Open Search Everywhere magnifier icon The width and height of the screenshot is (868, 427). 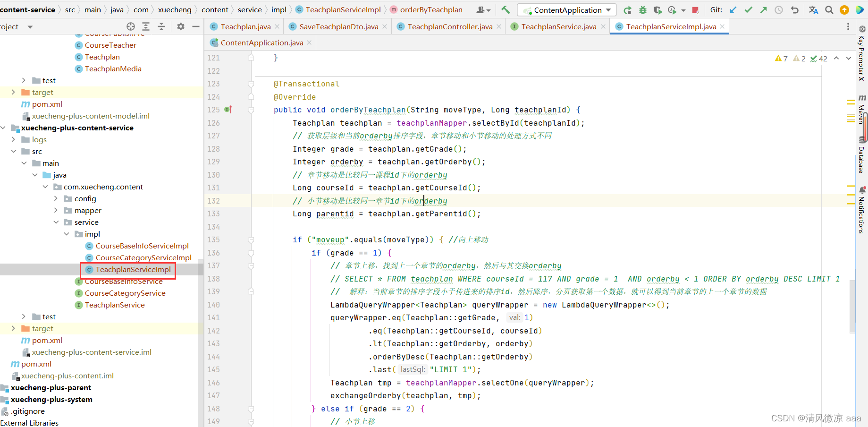[x=829, y=10]
